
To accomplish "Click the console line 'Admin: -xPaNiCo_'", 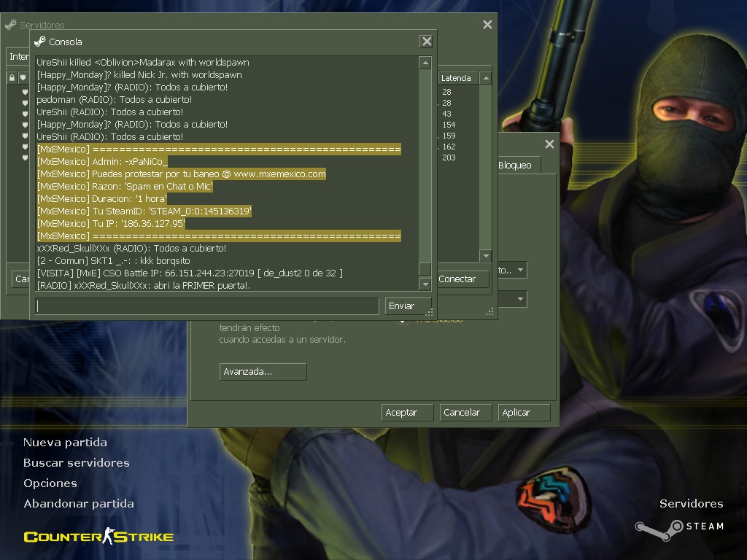I will (102, 161).
